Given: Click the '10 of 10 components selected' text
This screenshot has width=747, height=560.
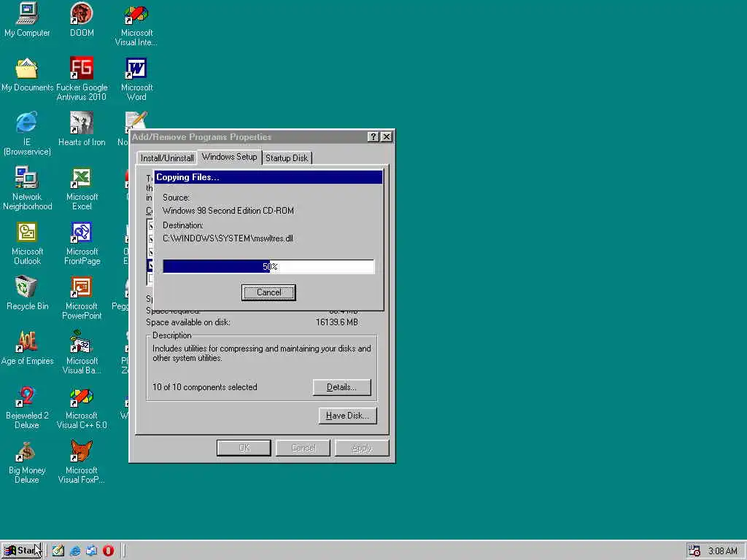Looking at the screenshot, I should coord(205,387).
